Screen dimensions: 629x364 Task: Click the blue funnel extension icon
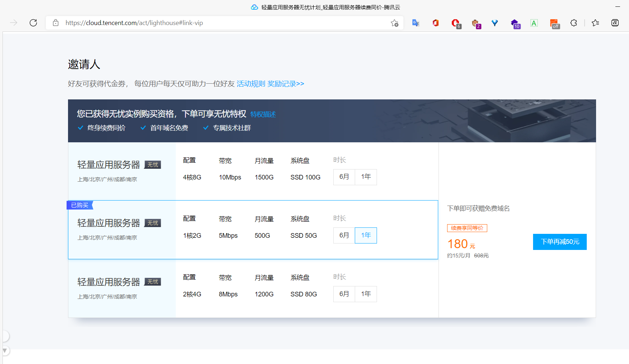[x=495, y=23]
